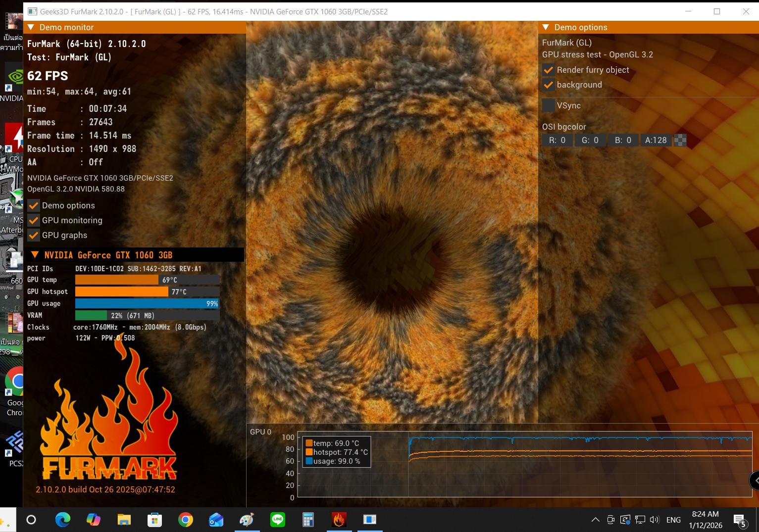Disable the GPU graphs checkbox

(x=34, y=235)
